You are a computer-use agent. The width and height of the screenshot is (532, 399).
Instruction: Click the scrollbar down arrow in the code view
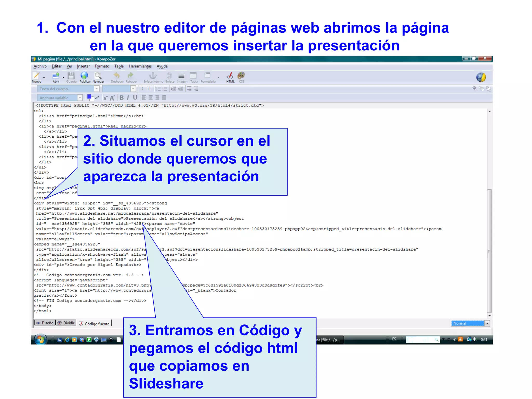489,316
